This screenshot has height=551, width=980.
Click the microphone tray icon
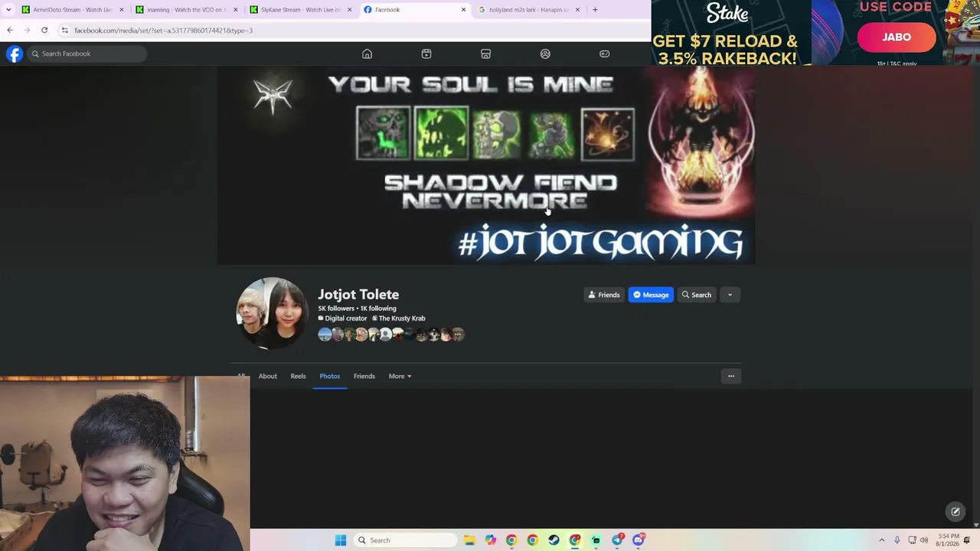[897, 540]
